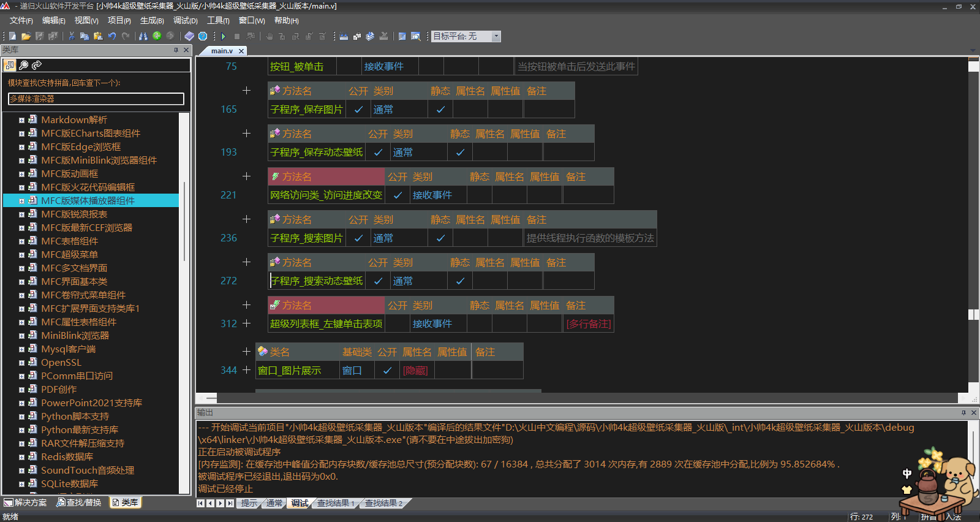The image size is (980, 522).
Task: Click the 中 input method indicator
Action: click(x=907, y=473)
